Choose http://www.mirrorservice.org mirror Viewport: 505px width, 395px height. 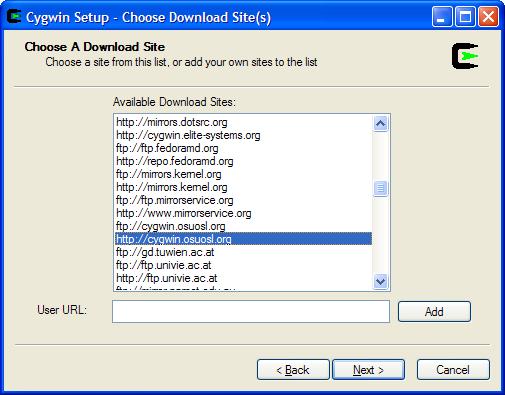click(x=244, y=213)
